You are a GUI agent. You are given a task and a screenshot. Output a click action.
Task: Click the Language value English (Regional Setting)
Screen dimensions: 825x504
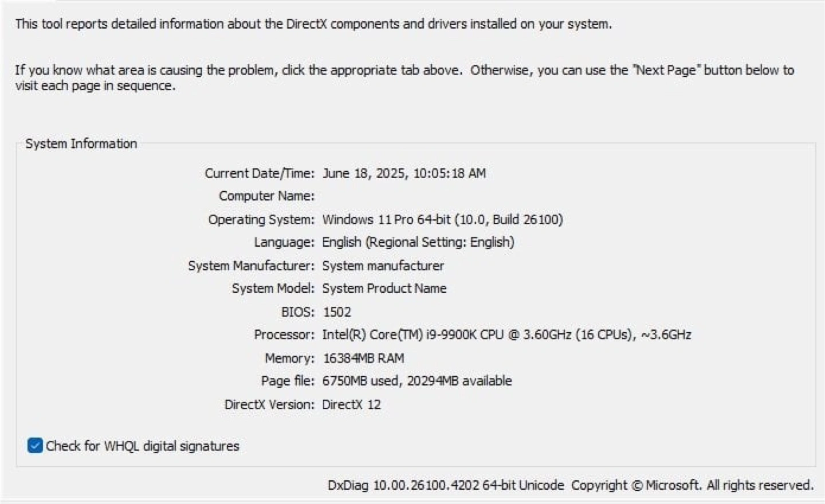(x=418, y=242)
